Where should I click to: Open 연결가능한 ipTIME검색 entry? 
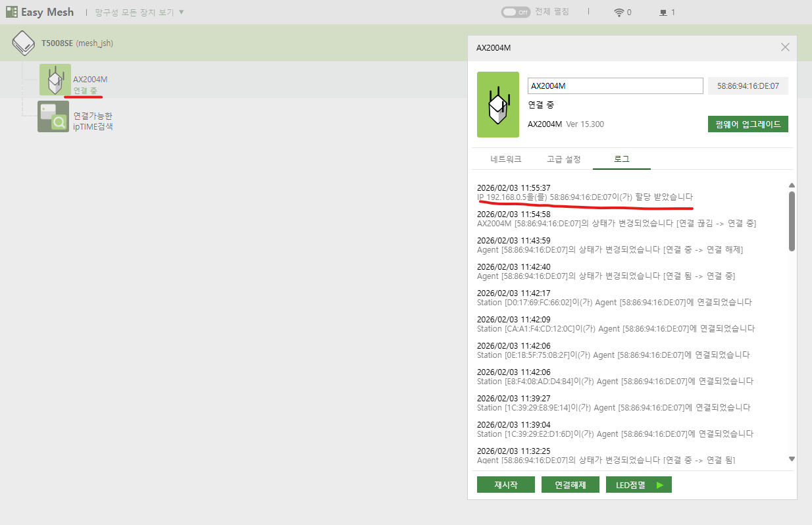[93, 121]
